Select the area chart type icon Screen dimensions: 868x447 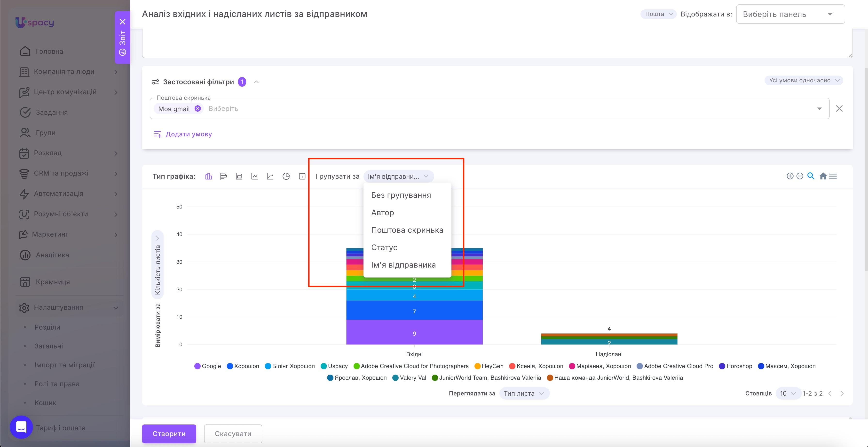pos(239,176)
